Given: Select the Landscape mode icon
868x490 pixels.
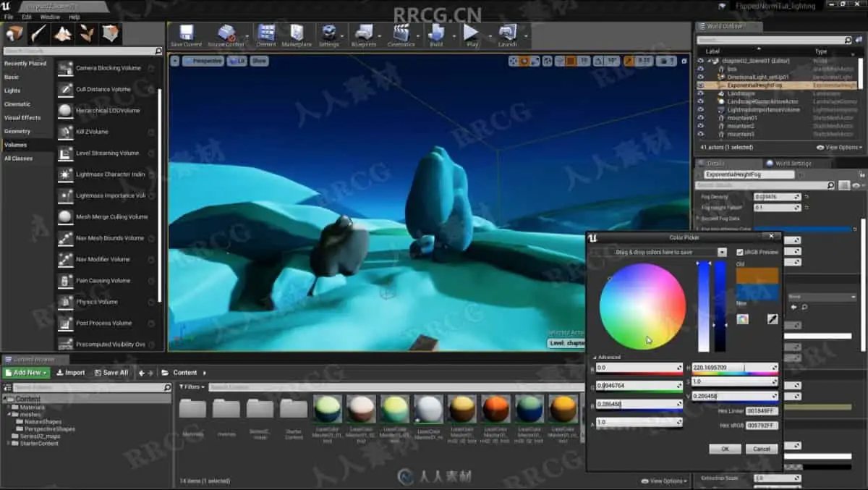Looking at the screenshot, I should click(63, 33).
